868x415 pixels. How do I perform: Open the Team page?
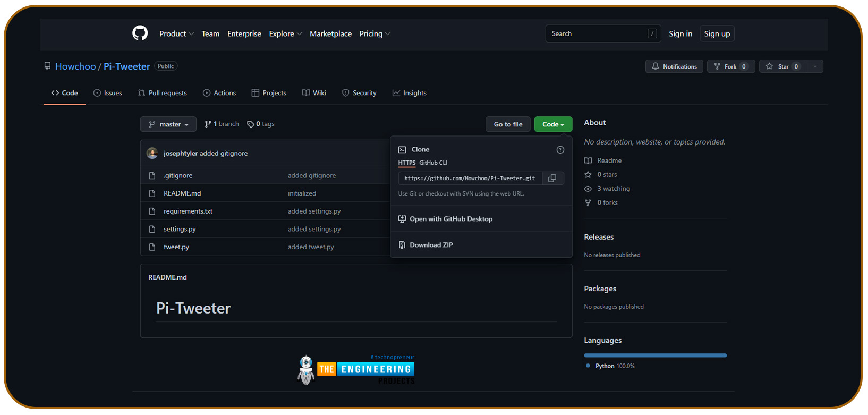click(210, 34)
